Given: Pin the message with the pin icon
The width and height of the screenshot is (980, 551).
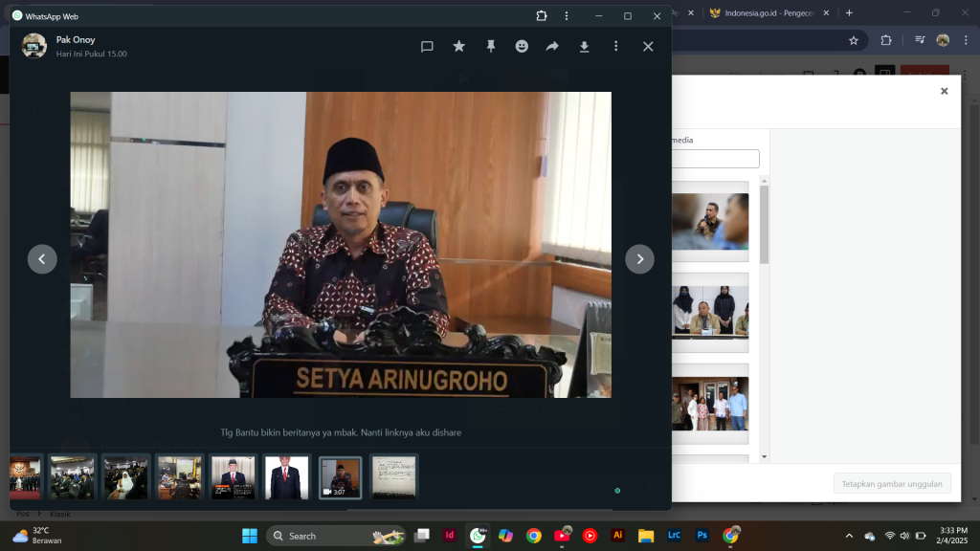Looking at the screenshot, I should 491,46.
